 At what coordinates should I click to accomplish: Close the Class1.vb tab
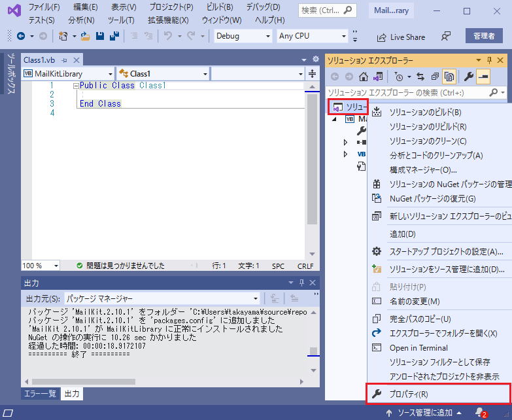[77, 60]
